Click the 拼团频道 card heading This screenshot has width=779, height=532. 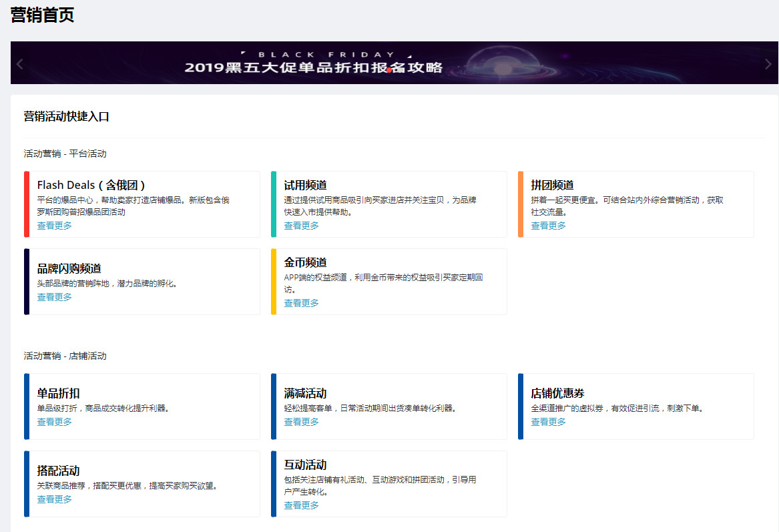point(553,185)
